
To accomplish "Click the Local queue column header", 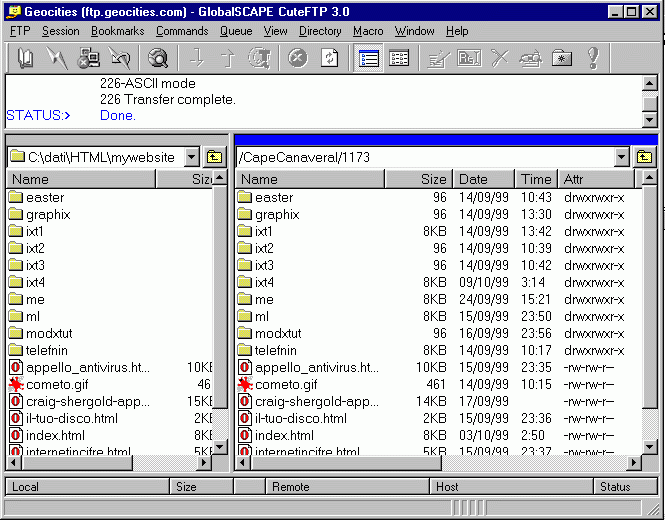I will pos(87,486).
